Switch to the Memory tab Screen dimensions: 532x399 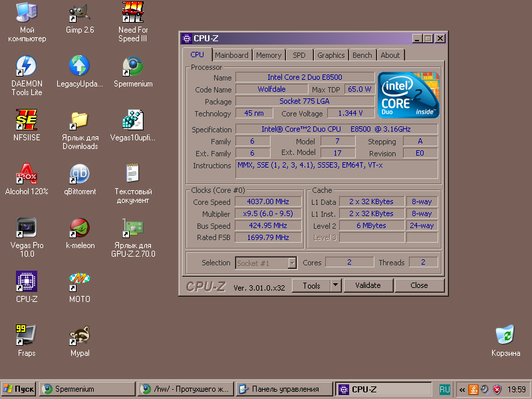[x=269, y=55]
